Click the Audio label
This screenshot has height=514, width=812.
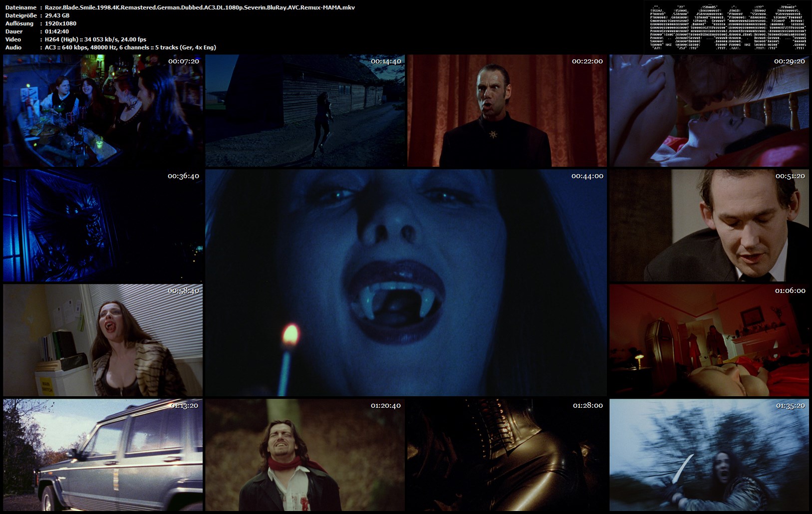pos(13,47)
